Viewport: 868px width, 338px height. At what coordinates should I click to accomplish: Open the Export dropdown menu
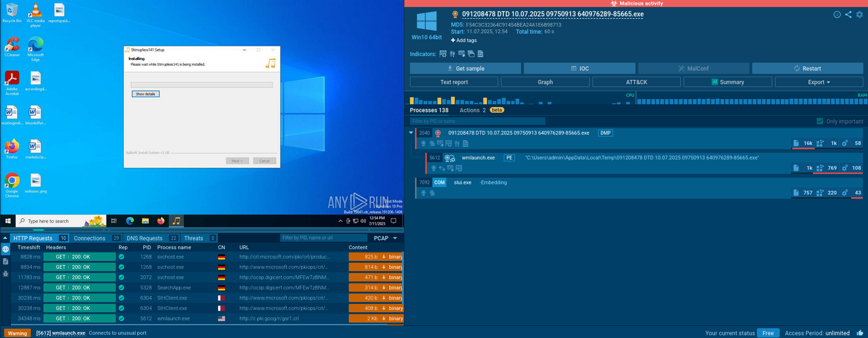819,82
